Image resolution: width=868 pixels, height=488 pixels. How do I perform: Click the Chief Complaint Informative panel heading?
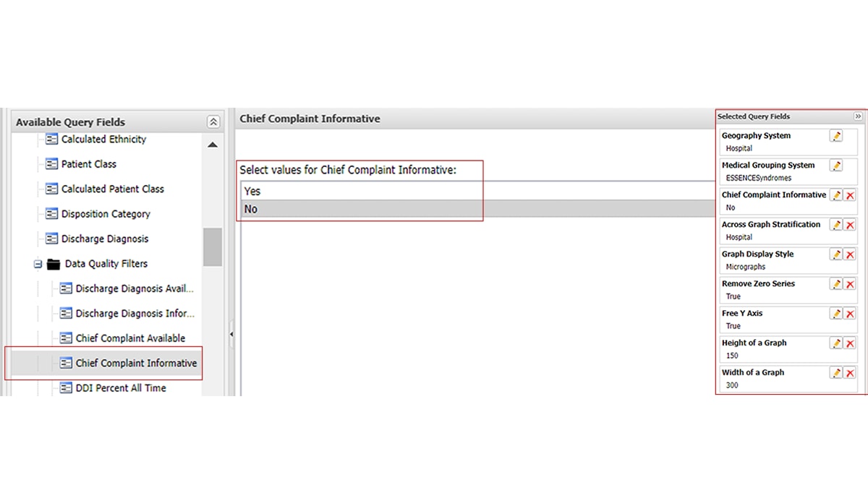click(x=310, y=119)
